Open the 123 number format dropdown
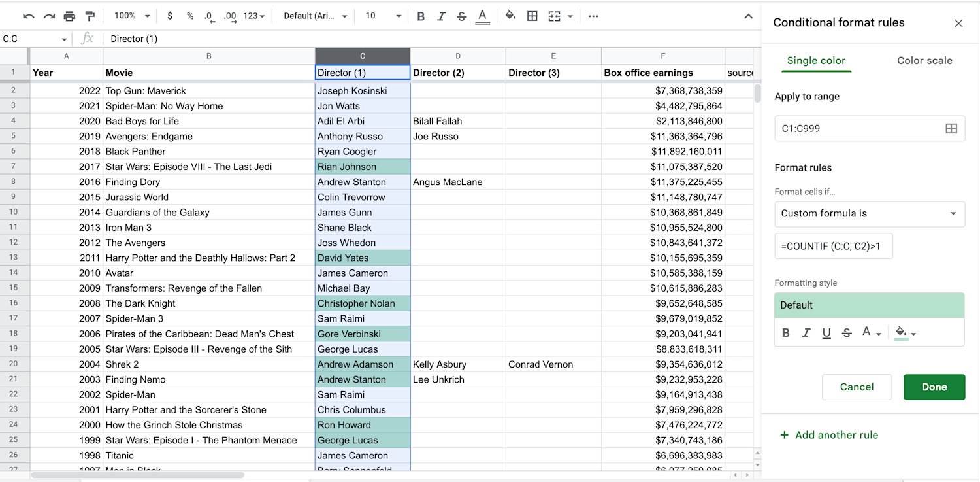The width and height of the screenshot is (980, 482). (x=254, y=16)
